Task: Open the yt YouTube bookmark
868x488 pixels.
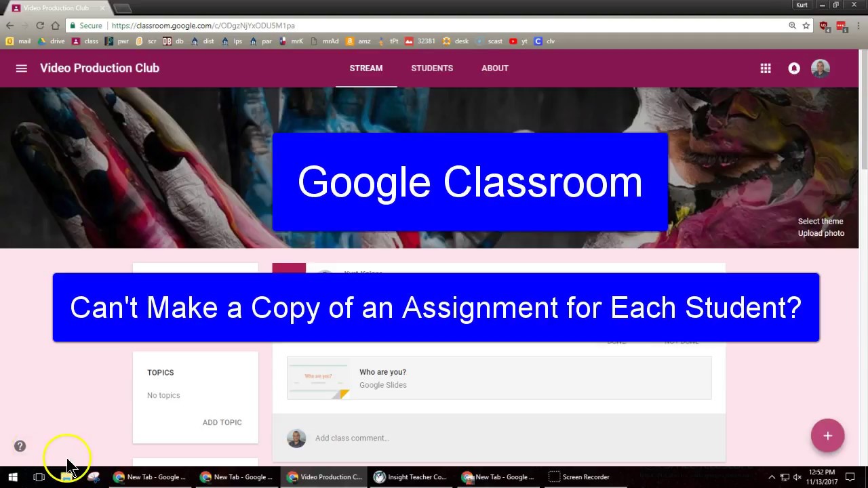Action: 519,41
